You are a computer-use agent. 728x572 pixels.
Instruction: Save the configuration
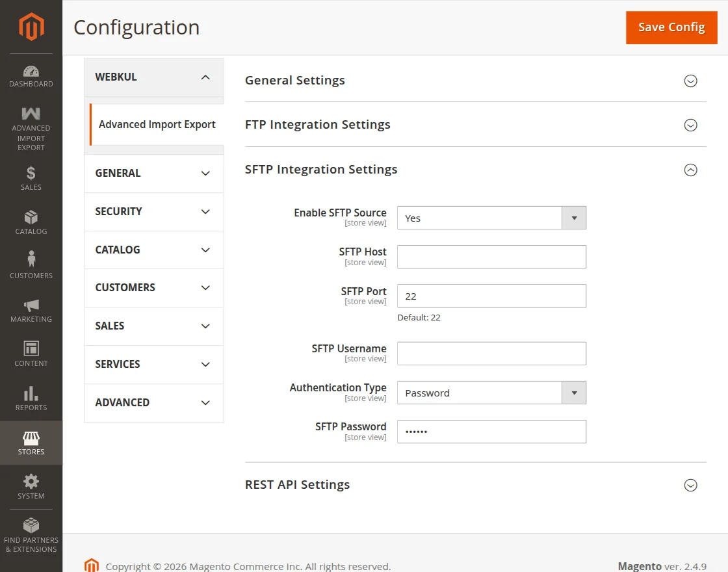click(x=671, y=27)
